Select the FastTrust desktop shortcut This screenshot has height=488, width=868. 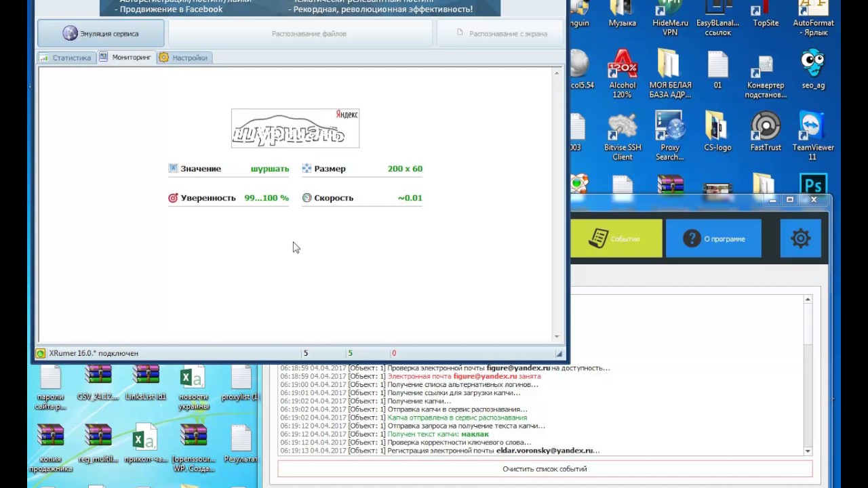point(766,132)
